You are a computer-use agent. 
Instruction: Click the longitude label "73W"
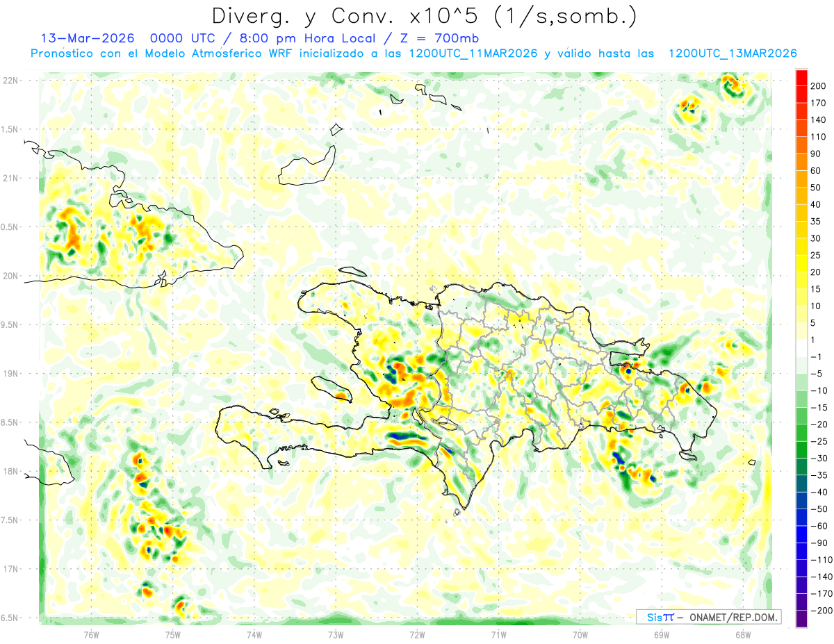336,634
